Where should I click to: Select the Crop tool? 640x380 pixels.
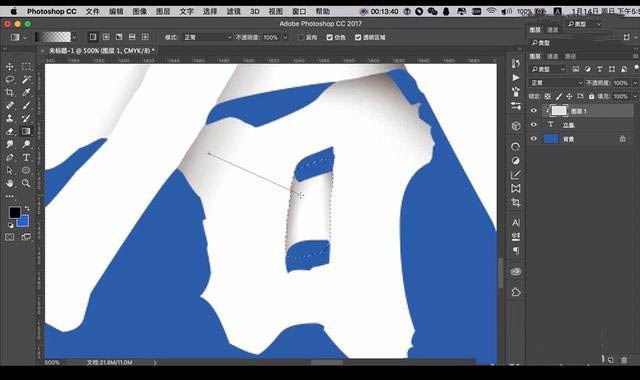coord(10,93)
